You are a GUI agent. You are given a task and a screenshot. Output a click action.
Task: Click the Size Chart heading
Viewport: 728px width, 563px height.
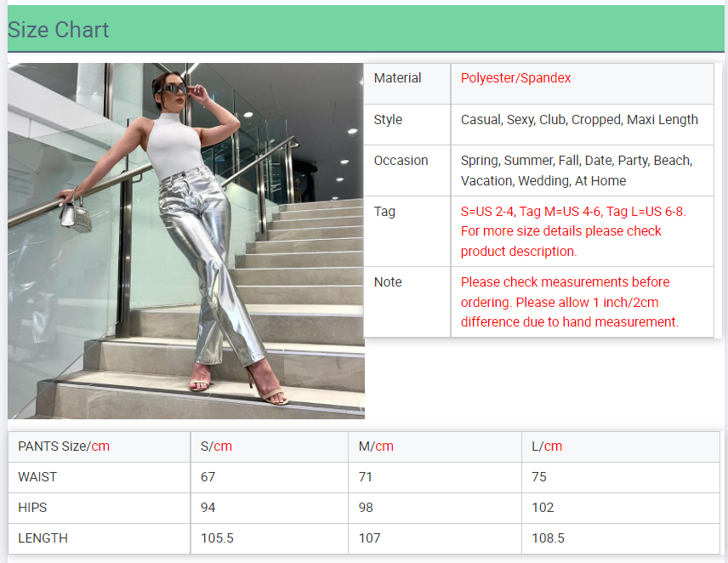[x=59, y=30]
